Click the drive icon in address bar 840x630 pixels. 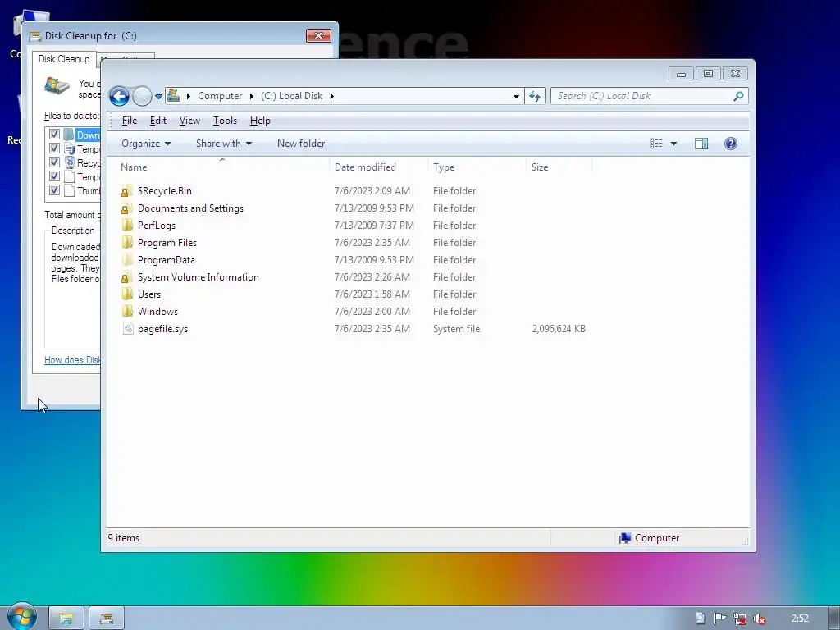(x=174, y=96)
